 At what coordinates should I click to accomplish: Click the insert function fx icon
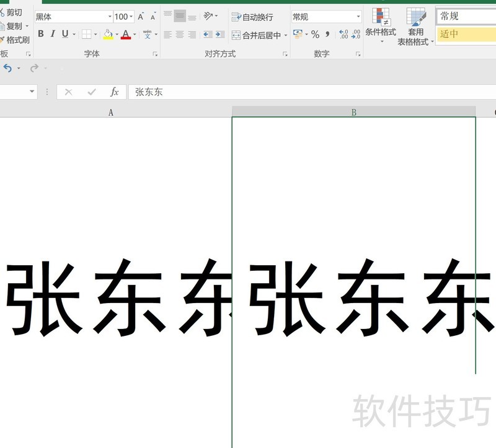tap(115, 92)
